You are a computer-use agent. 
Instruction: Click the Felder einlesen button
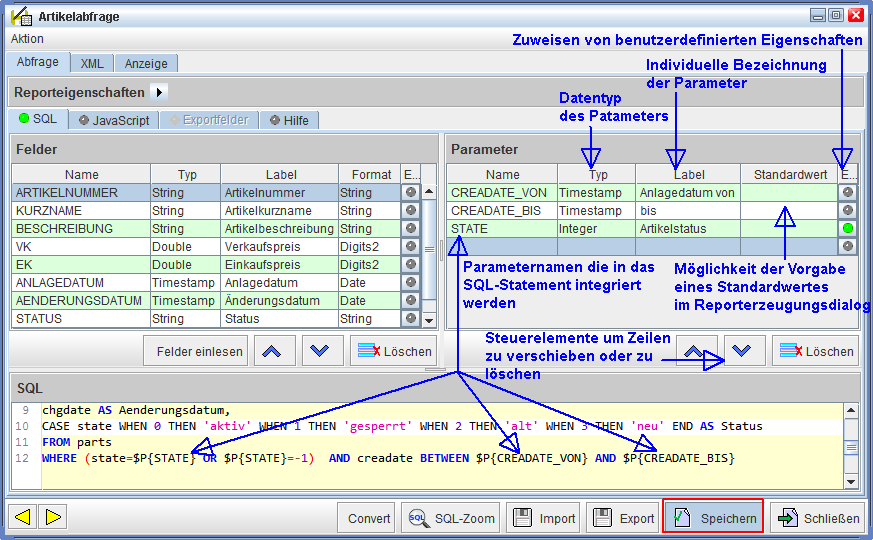pos(200,351)
